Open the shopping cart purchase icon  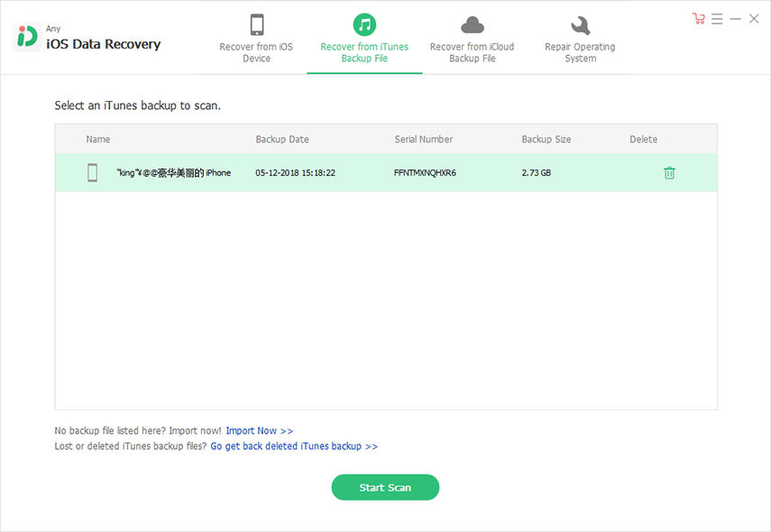click(698, 19)
